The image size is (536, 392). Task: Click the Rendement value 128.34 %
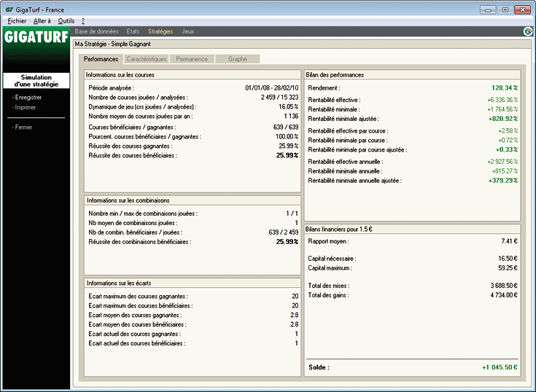coord(505,87)
